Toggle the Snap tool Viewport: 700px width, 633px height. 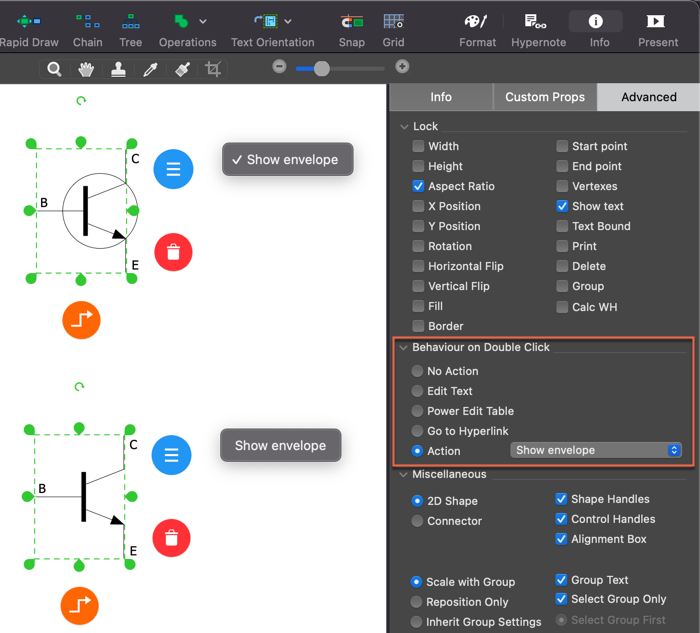[x=351, y=22]
